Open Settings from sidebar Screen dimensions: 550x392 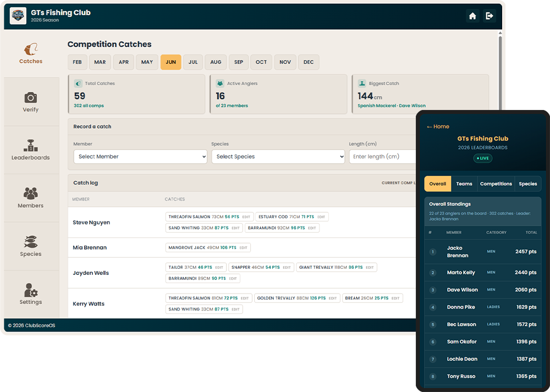31,294
